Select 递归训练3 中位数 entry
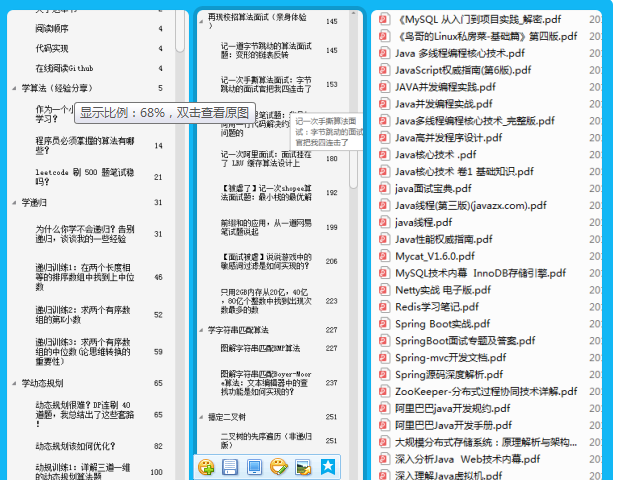This screenshot has height=481, width=632. [83, 352]
